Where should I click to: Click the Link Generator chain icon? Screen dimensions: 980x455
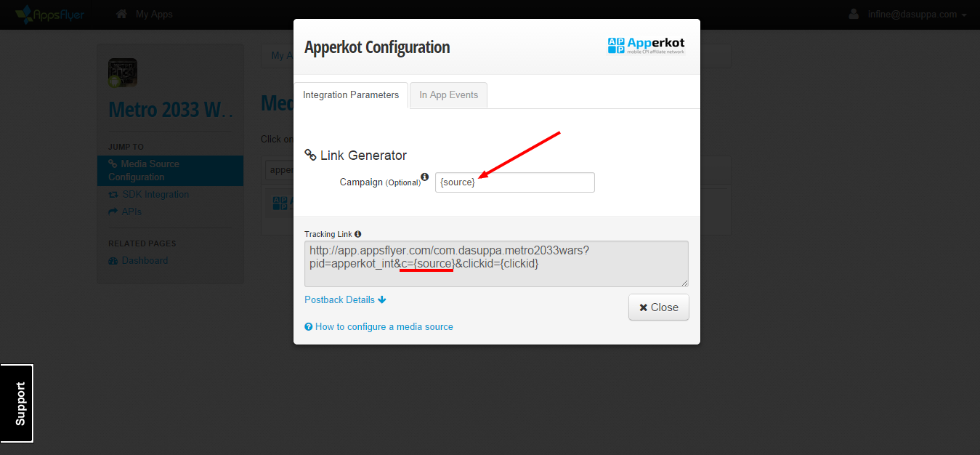click(310, 155)
